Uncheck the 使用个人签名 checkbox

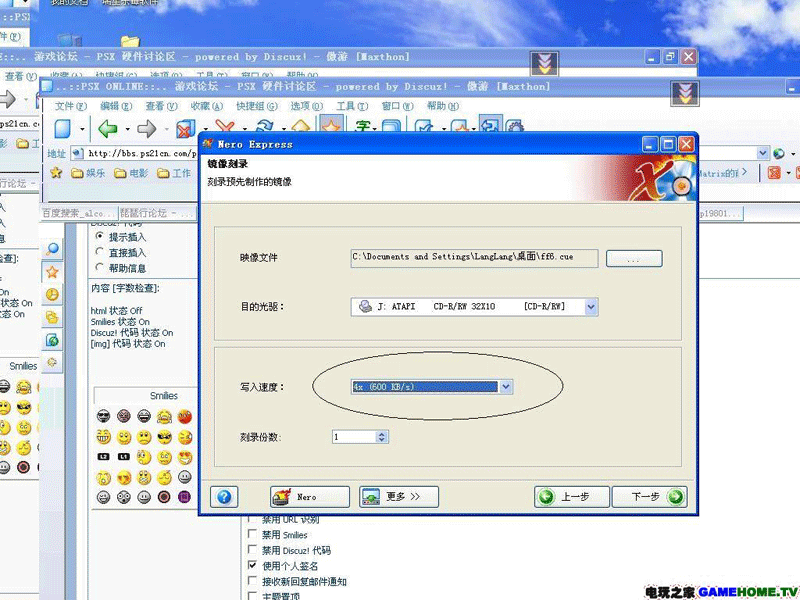click(x=252, y=565)
